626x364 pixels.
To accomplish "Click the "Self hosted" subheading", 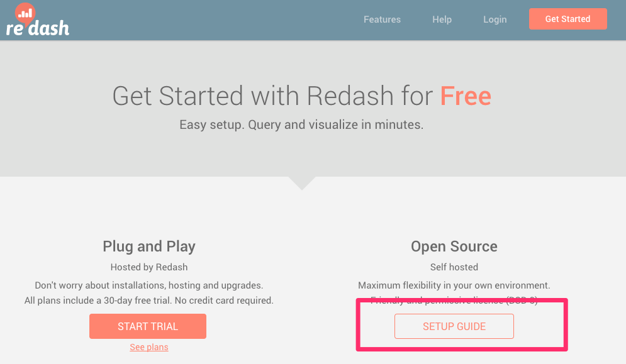I will (x=454, y=267).
